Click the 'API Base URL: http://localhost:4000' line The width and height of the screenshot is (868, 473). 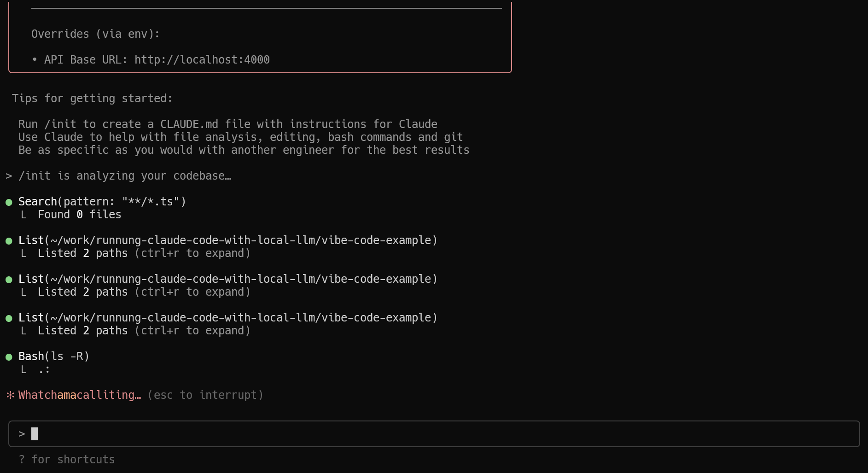coord(151,60)
